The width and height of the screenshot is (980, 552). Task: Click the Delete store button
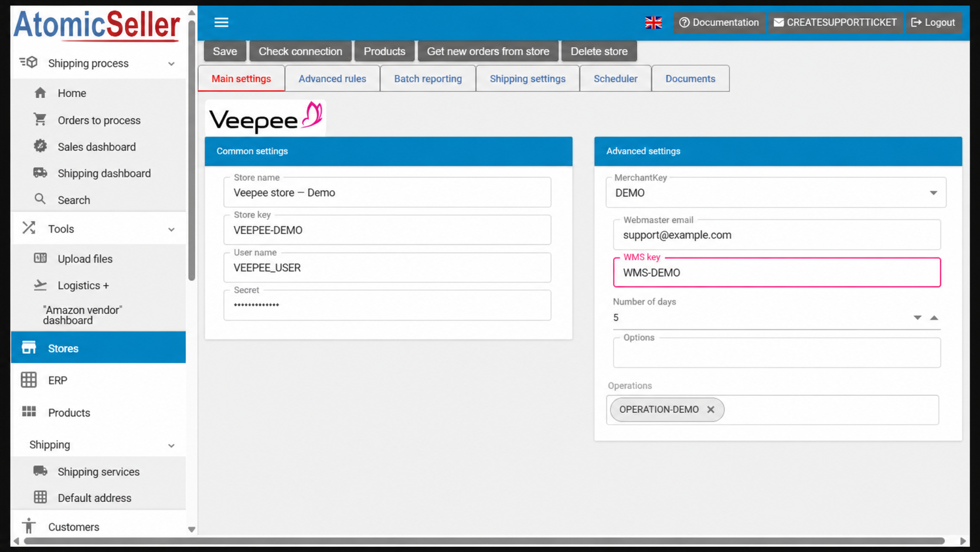[x=599, y=51]
